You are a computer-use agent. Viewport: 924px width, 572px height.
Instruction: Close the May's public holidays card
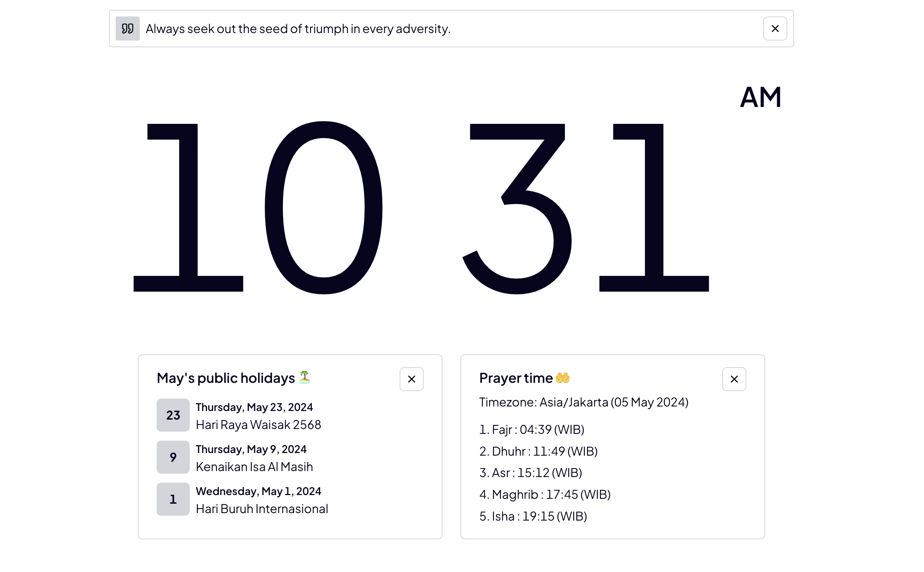pyautogui.click(x=411, y=379)
